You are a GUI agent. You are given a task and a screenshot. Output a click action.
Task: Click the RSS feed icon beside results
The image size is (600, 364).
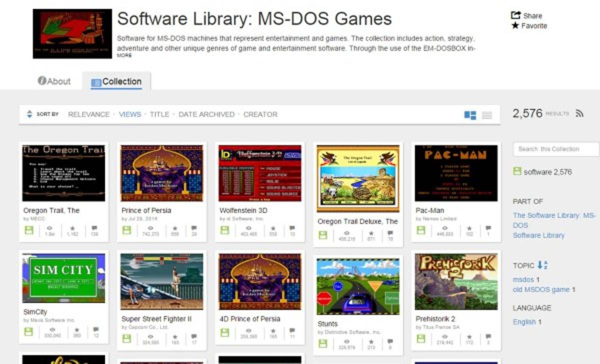point(579,113)
